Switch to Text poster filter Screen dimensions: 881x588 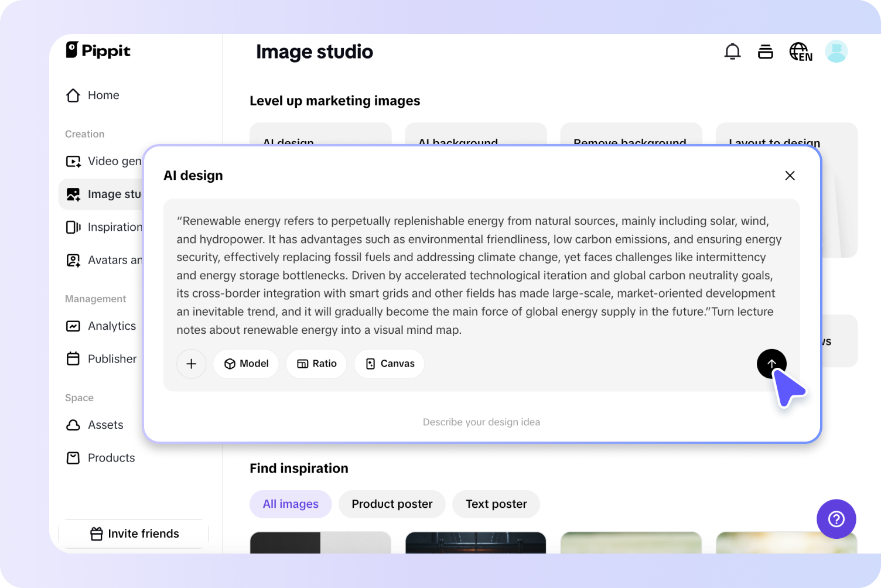tap(496, 504)
